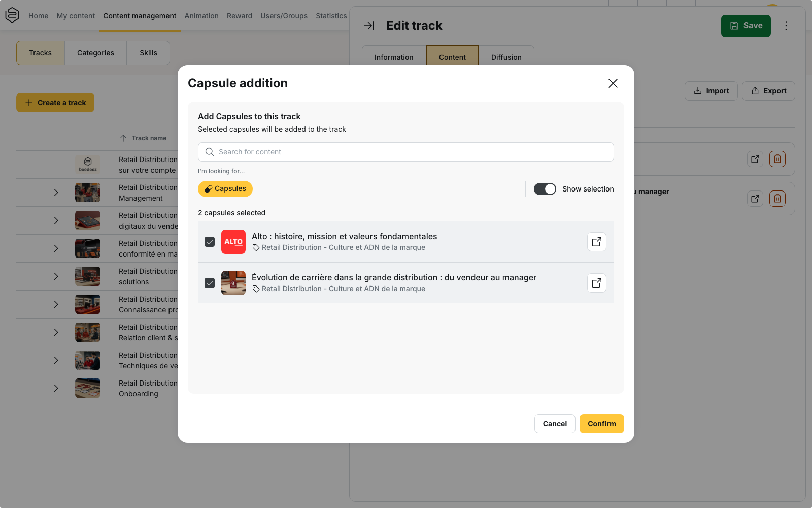Open the Statistics menu
Viewport: 812px width, 508px height.
click(331, 16)
